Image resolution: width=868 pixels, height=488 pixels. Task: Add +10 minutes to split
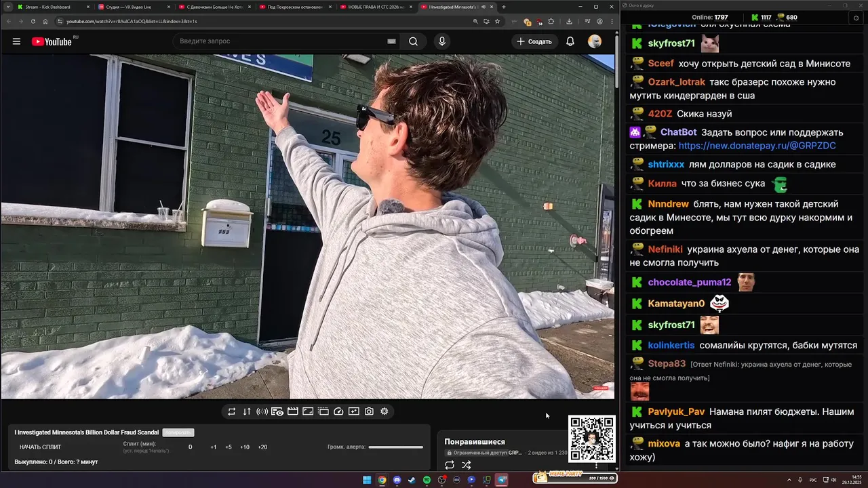245,447
